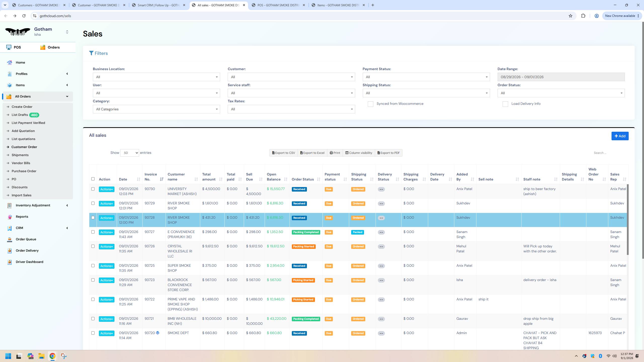Open Driver Dashboard icon in sidebar
The image size is (644, 362).
(10, 262)
